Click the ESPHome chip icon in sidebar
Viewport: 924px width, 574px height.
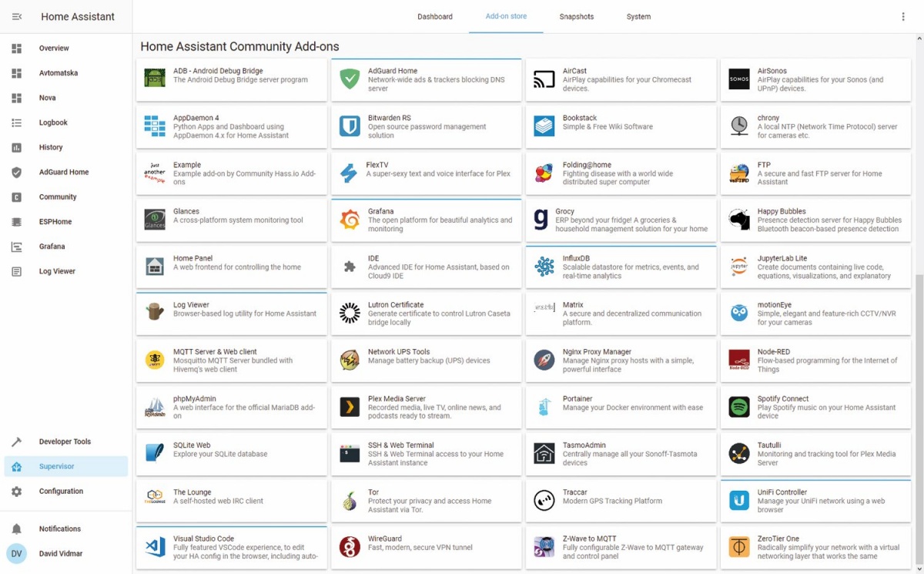pyautogui.click(x=17, y=222)
